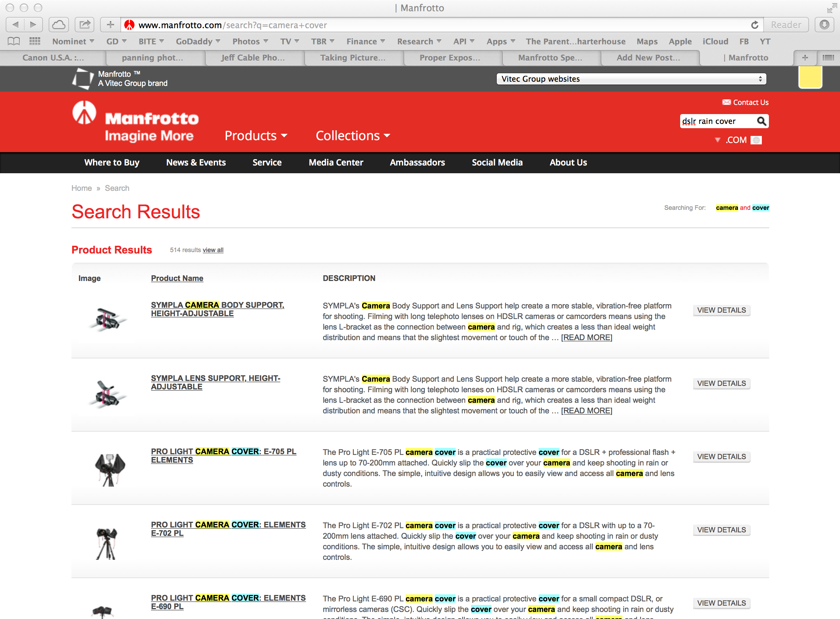Open News & Events navigation item
The width and height of the screenshot is (840, 619).
(x=196, y=162)
